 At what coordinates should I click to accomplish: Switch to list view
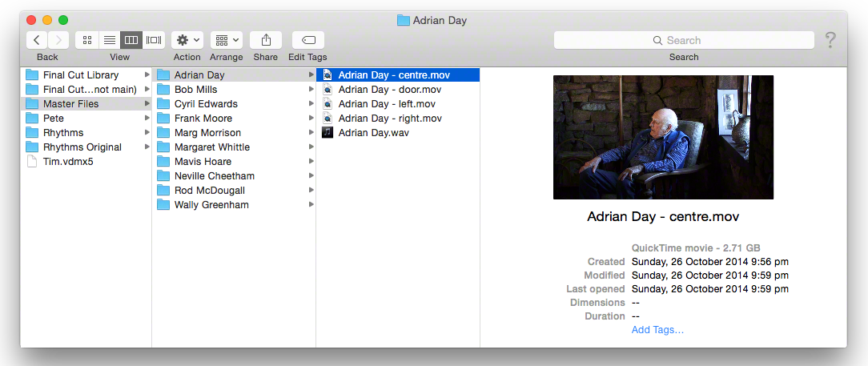pos(110,40)
